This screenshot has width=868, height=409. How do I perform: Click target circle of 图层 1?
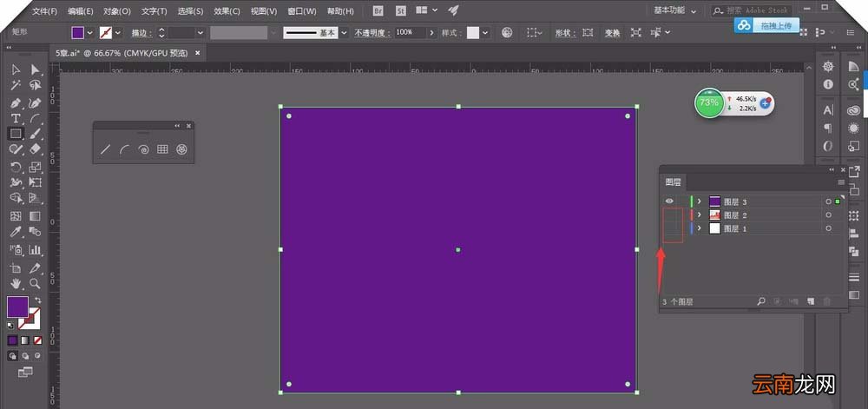(x=828, y=228)
